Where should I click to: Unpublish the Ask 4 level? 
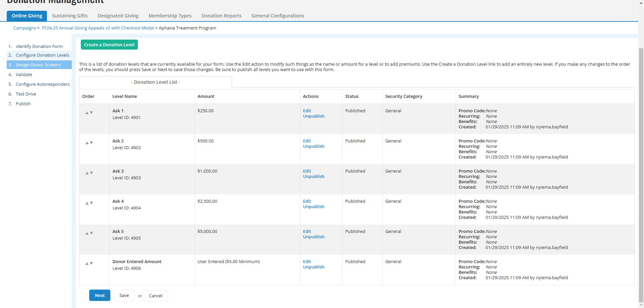coord(314,206)
